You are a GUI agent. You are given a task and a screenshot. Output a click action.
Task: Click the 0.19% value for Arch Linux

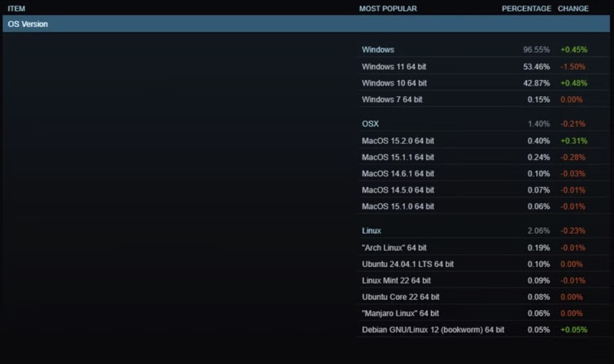click(539, 247)
